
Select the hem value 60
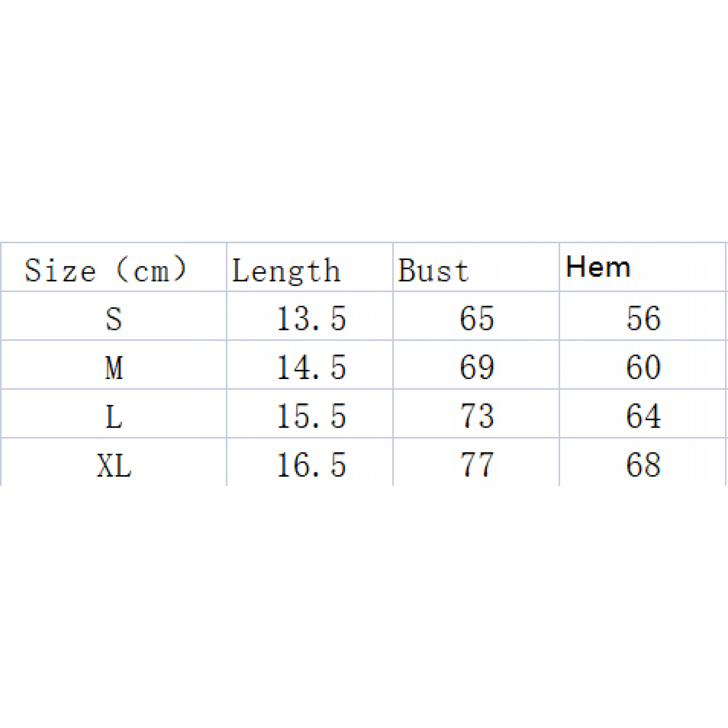[643, 367]
